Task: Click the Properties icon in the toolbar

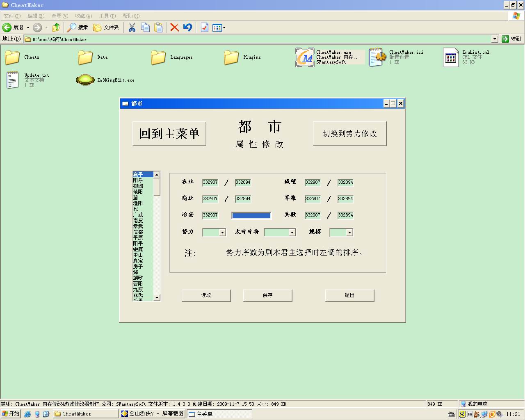Action: tap(204, 27)
